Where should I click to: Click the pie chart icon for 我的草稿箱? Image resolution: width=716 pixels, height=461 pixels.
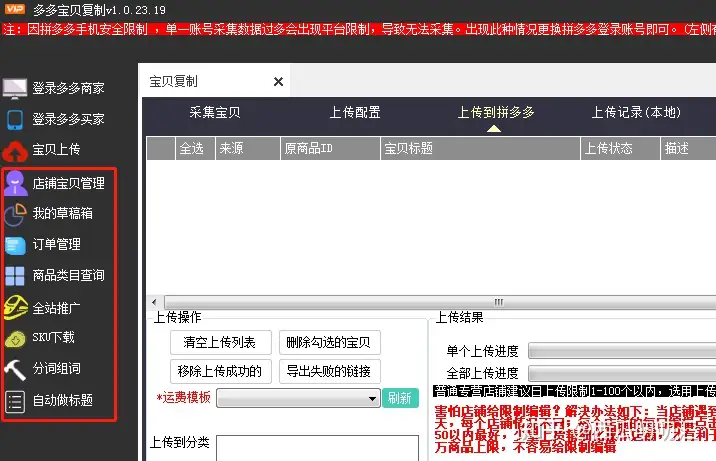point(15,215)
